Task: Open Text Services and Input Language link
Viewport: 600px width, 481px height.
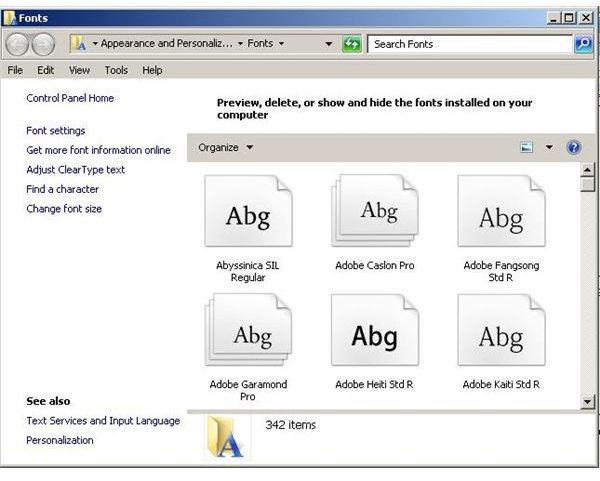Action: click(103, 421)
